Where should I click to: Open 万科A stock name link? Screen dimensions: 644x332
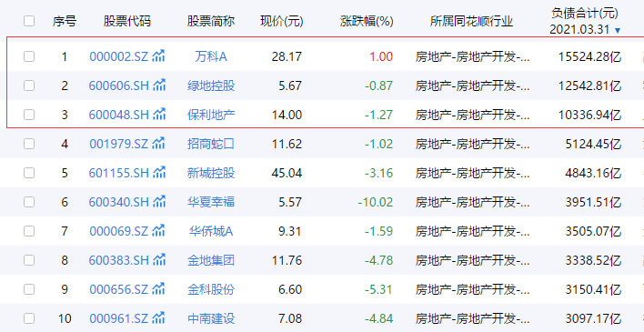[x=211, y=56]
